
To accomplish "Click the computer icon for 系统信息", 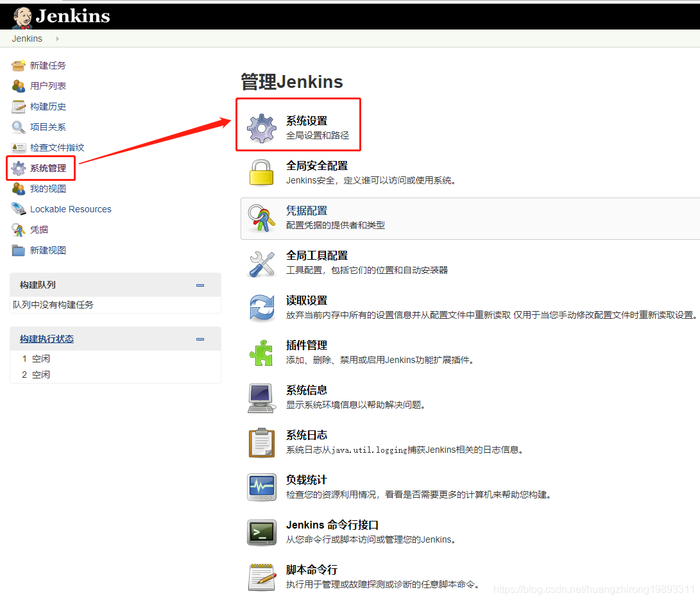I will (260, 398).
